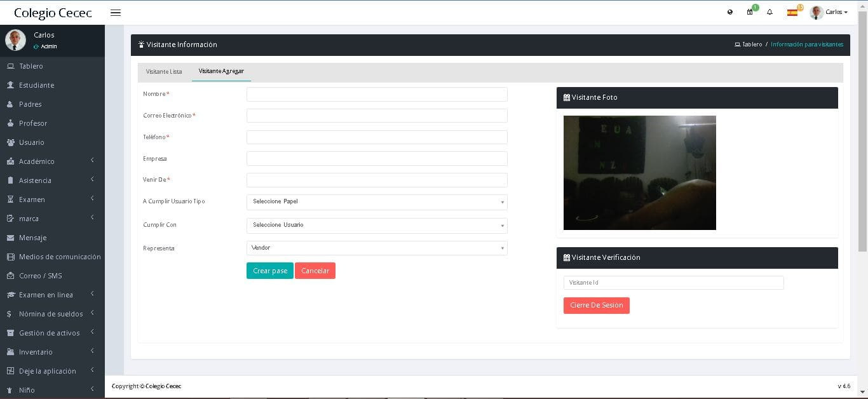Image resolution: width=868 pixels, height=399 pixels.
Task: Select the Visitante Agregar tab
Action: [221, 72]
